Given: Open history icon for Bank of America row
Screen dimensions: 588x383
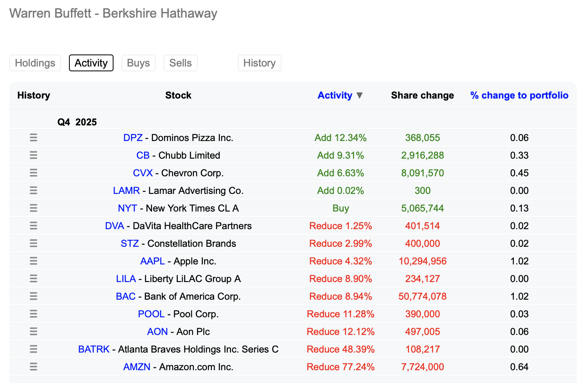Looking at the screenshot, I should click(33, 296).
